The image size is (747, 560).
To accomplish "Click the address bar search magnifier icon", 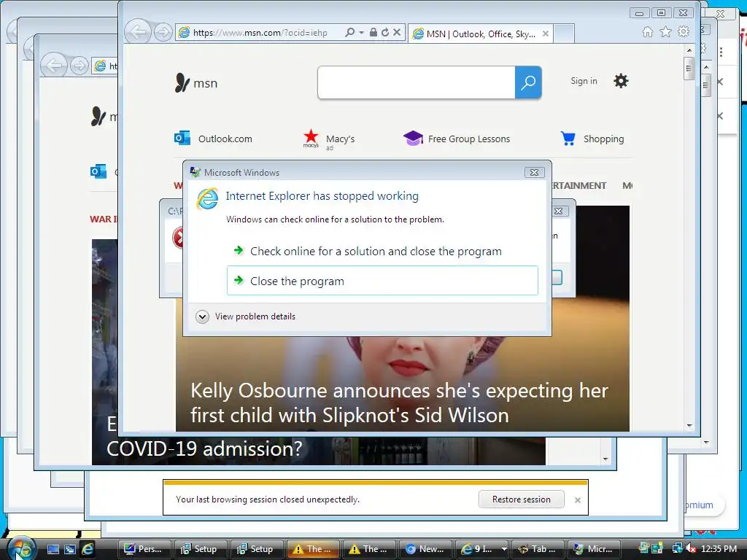I will point(349,32).
